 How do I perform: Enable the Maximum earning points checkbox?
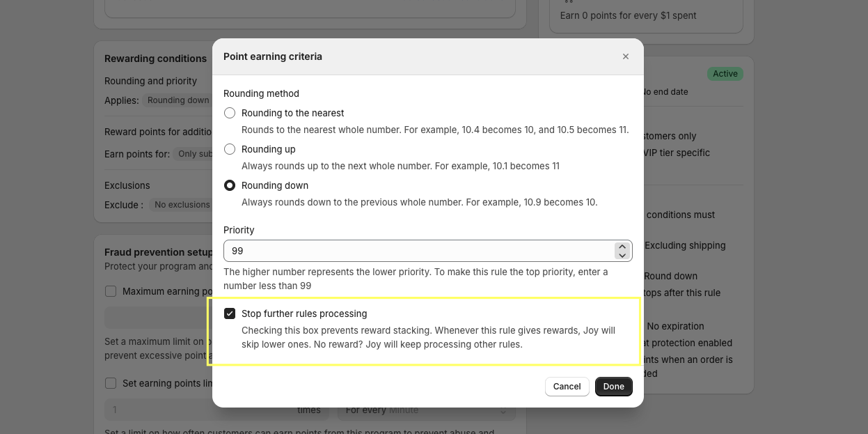click(111, 291)
